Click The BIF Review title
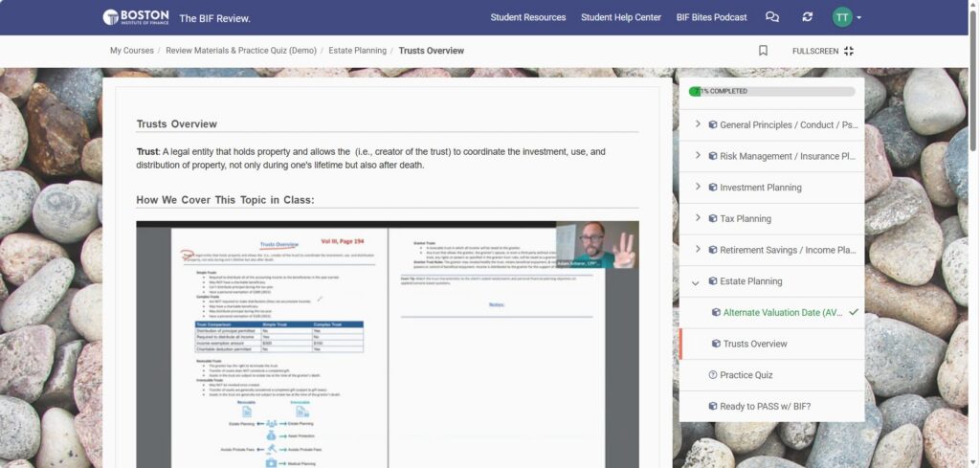Image resolution: width=980 pixels, height=468 pixels. coord(214,18)
